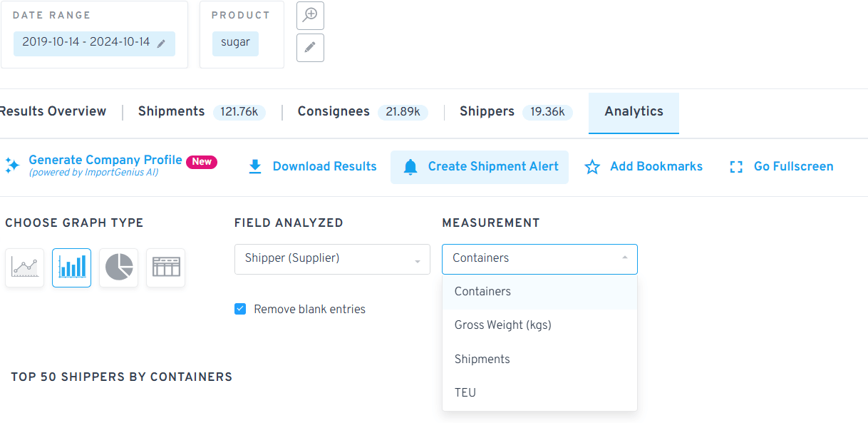Edit the date range pencil icon
The height and width of the screenshot is (423, 868).
coord(162,44)
